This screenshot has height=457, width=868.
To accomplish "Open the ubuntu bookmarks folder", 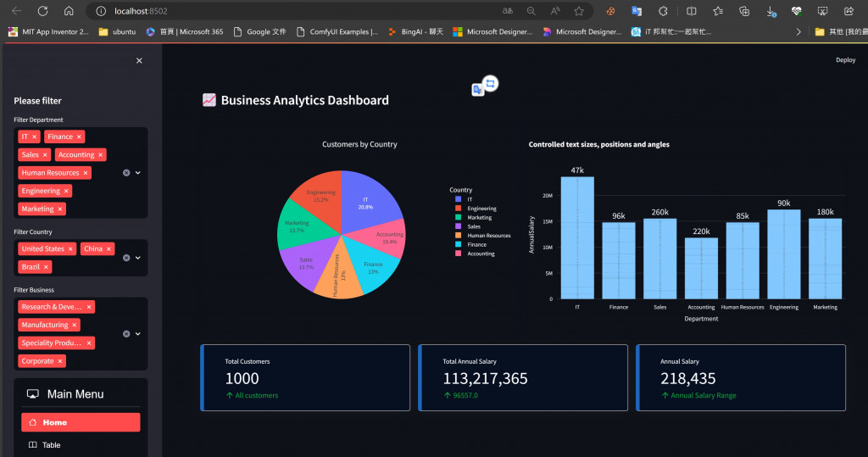I will [117, 32].
